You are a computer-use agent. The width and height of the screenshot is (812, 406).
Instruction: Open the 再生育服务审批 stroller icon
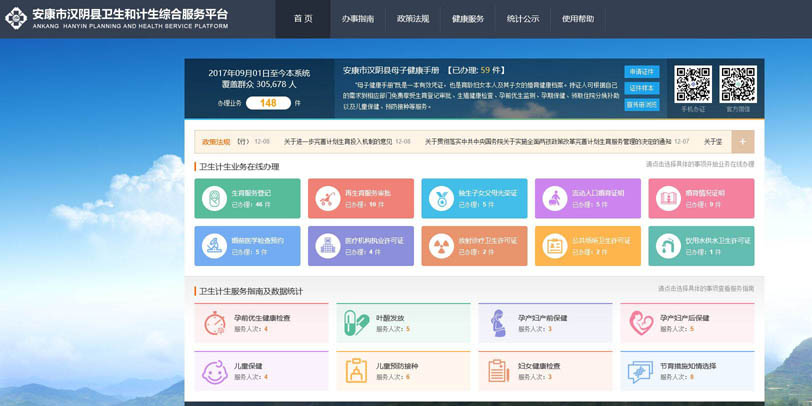[328, 198]
